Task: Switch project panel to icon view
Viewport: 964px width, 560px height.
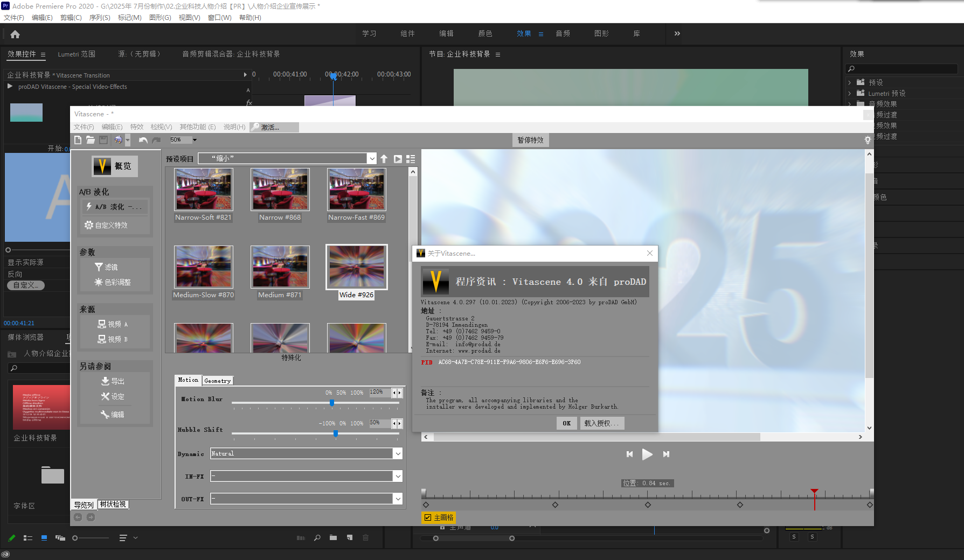Action: click(44, 537)
